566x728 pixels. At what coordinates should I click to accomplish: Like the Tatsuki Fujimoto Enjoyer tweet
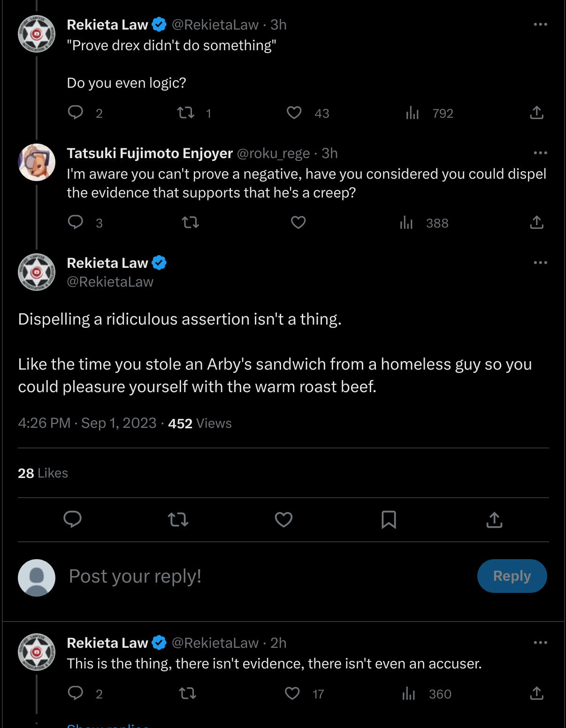click(x=298, y=222)
